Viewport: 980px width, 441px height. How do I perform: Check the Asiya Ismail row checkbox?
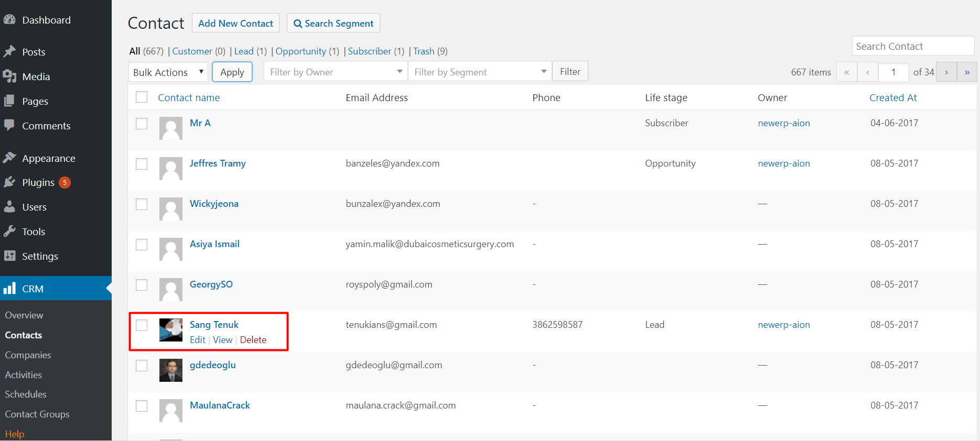(x=142, y=245)
